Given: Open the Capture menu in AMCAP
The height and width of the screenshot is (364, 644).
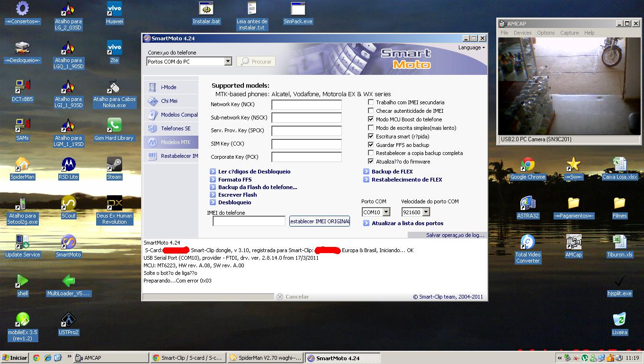Looking at the screenshot, I should click(569, 33).
